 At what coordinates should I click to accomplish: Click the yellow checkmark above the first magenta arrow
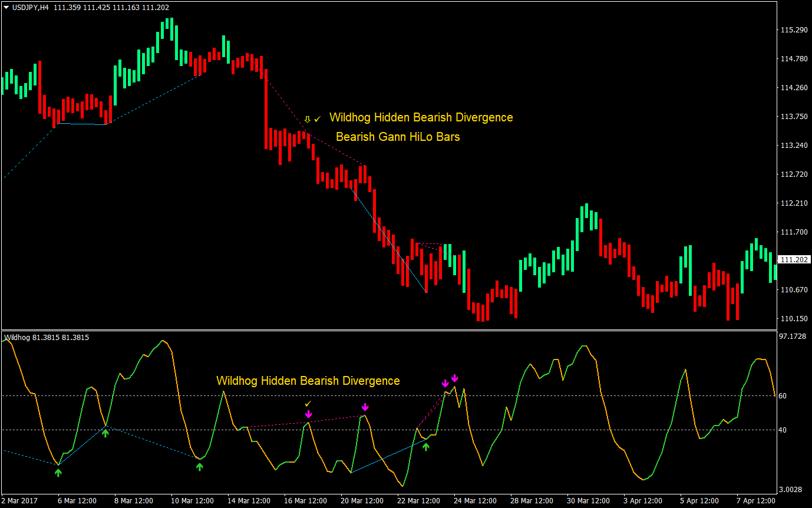(x=308, y=403)
